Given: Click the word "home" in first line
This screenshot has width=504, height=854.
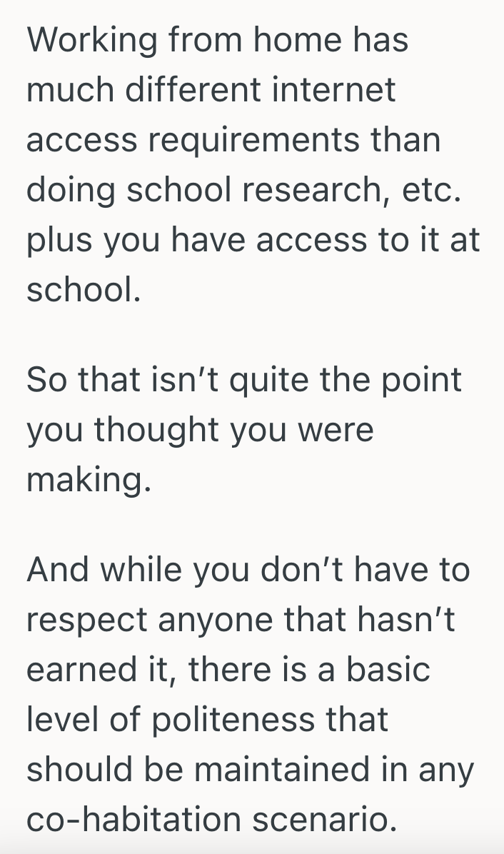Looking at the screenshot, I should [x=274, y=40].
